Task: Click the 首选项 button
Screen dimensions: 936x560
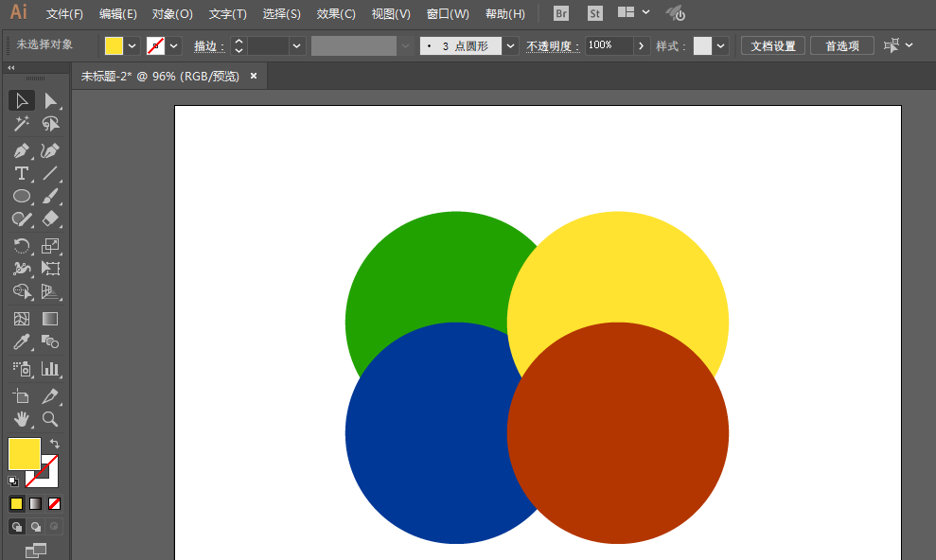Action: pyautogui.click(x=842, y=46)
